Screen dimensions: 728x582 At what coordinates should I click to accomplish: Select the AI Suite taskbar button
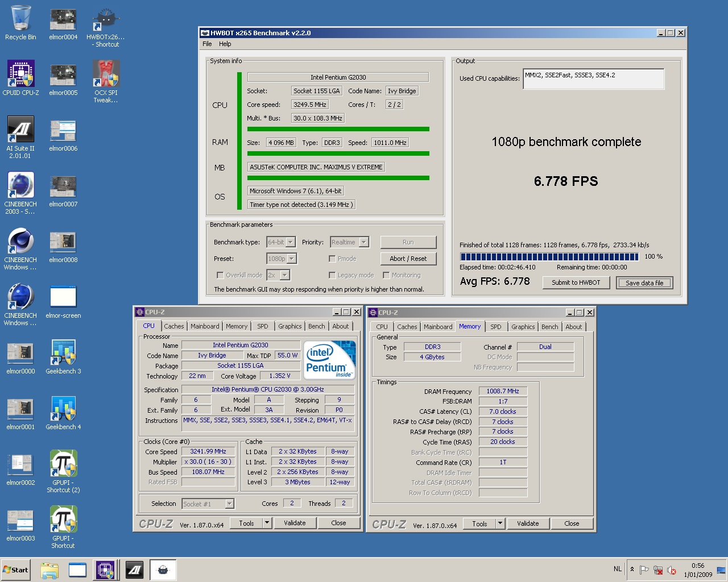(135, 570)
